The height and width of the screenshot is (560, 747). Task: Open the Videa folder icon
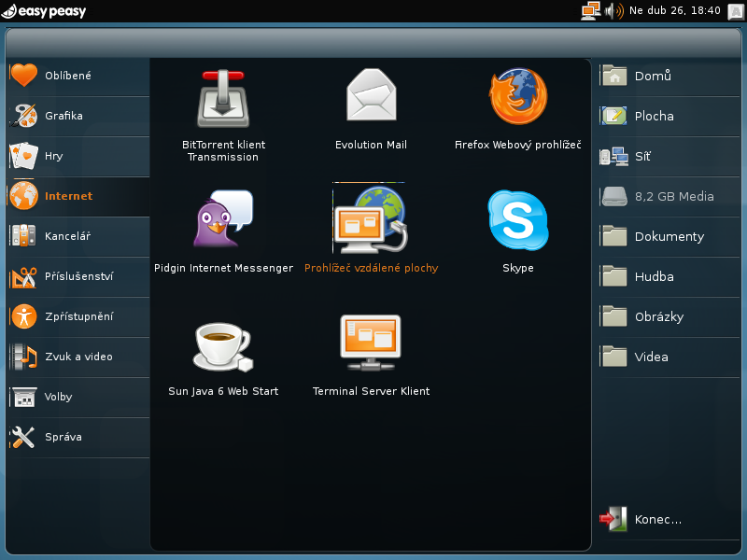pyautogui.click(x=614, y=357)
